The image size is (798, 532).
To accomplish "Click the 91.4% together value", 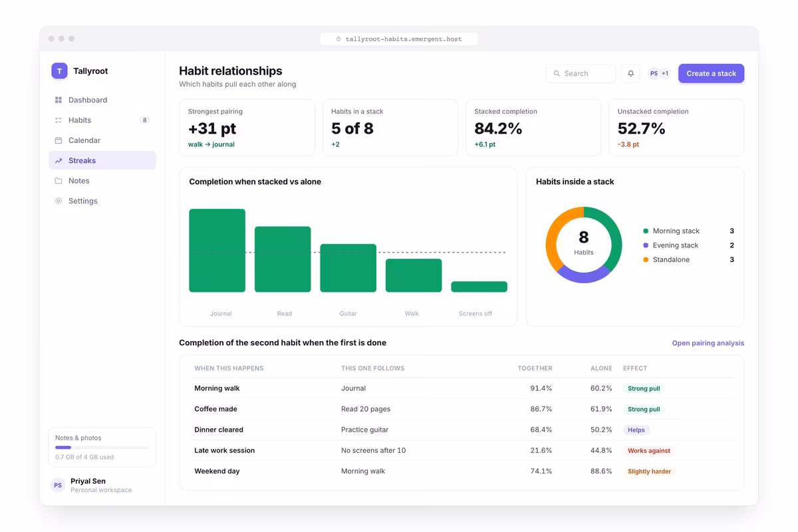I will 541,388.
